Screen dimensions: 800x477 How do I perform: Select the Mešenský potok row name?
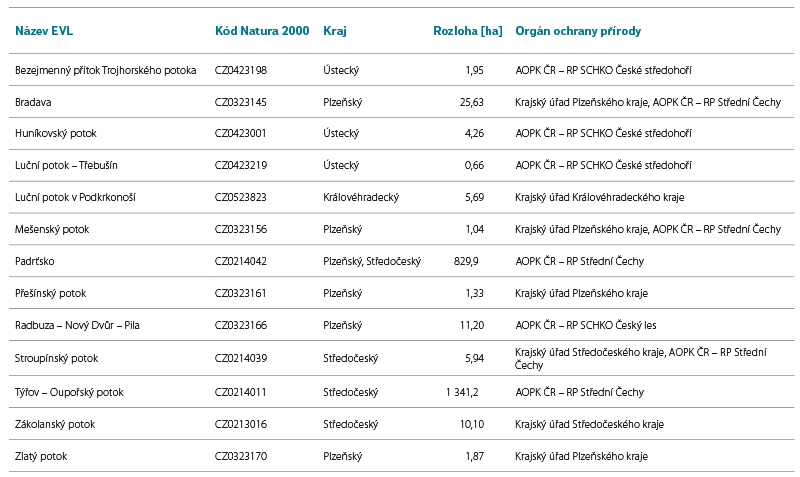click(x=52, y=229)
